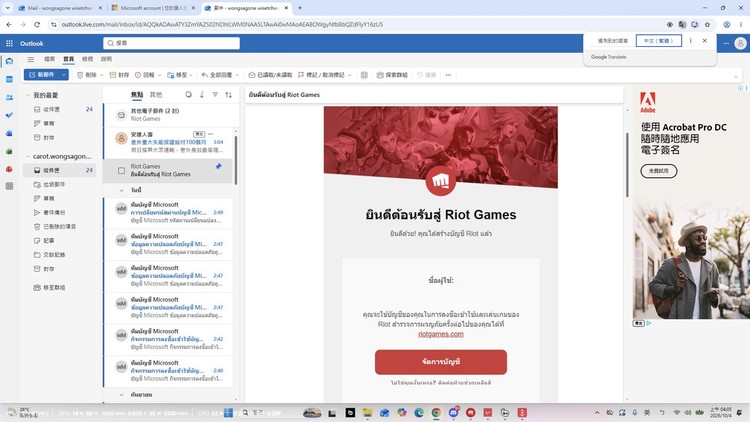Open the File Explorer icon on taskbar
This screenshot has height=422, width=750.
(x=367, y=412)
